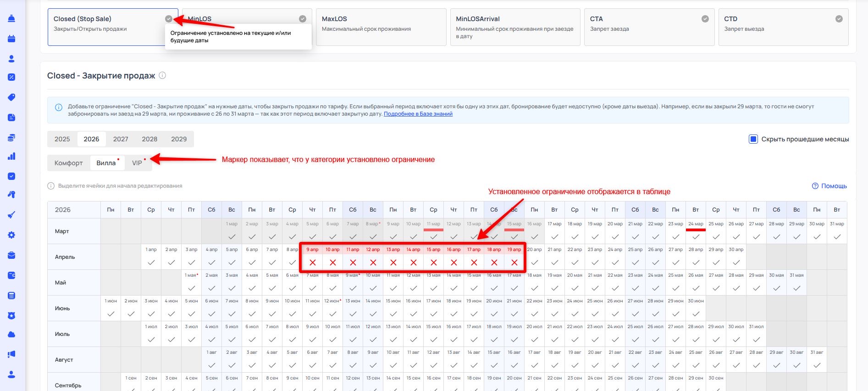Viewport: 868px width, 391px height.
Task: Toggle the hide past months checkbox
Action: tap(753, 139)
